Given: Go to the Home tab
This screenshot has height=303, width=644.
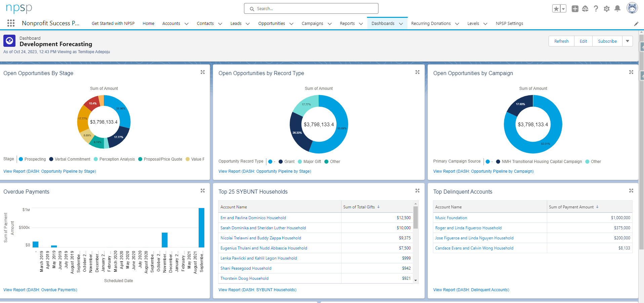Looking at the screenshot, I should point(149,24).
